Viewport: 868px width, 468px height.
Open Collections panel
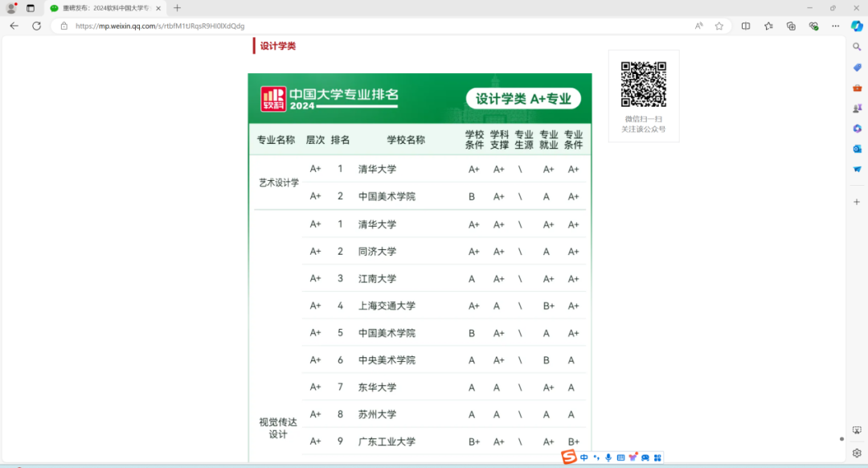click(791, 26)
